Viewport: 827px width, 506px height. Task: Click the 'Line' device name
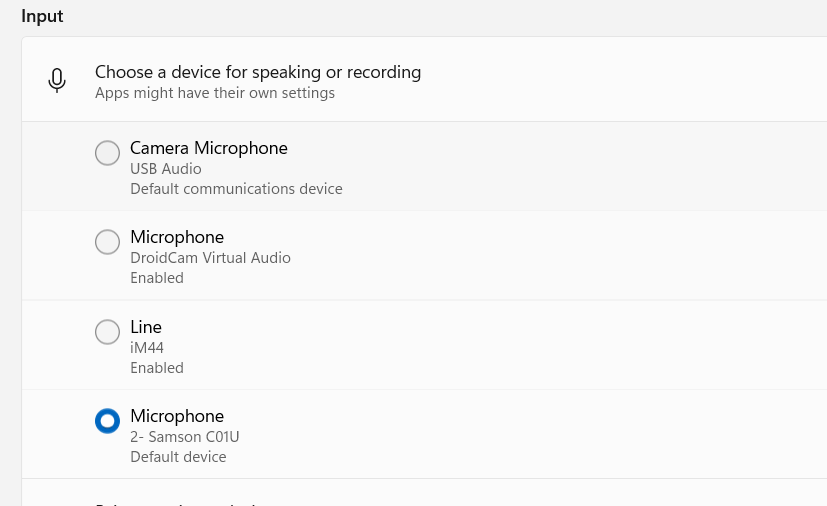click(146, 327)
